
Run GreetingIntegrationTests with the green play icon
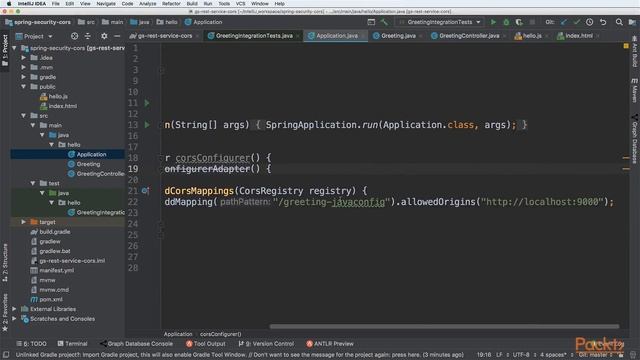coord(493,22)
